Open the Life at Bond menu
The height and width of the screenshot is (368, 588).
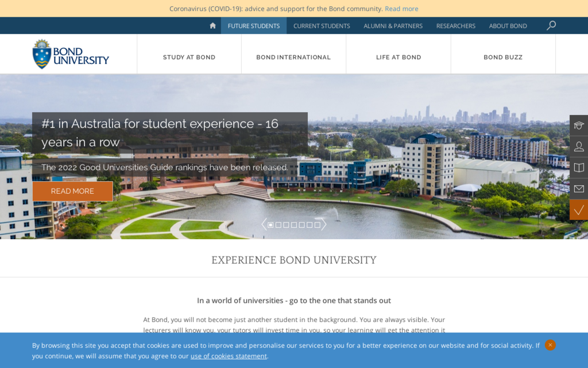point(399,57)
